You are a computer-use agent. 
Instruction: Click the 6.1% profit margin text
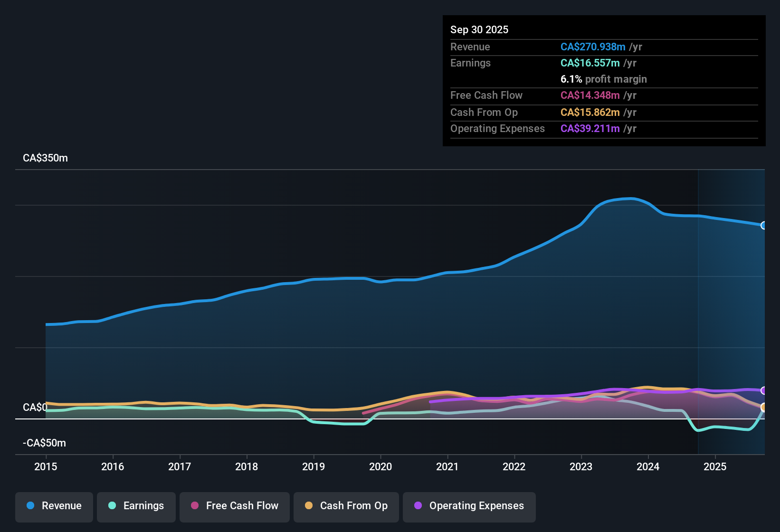click(x=603, y=79)
